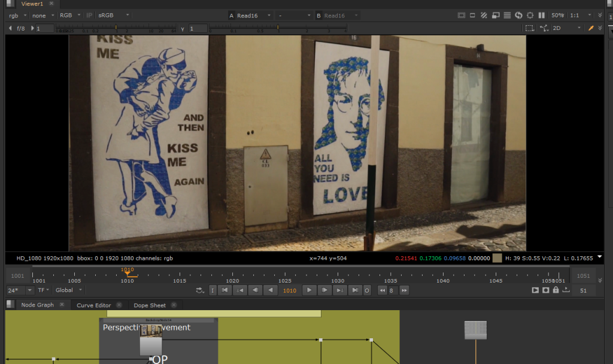Skip back by increment rewind icon
The image size is (613, 364).
tap(383, 290)
